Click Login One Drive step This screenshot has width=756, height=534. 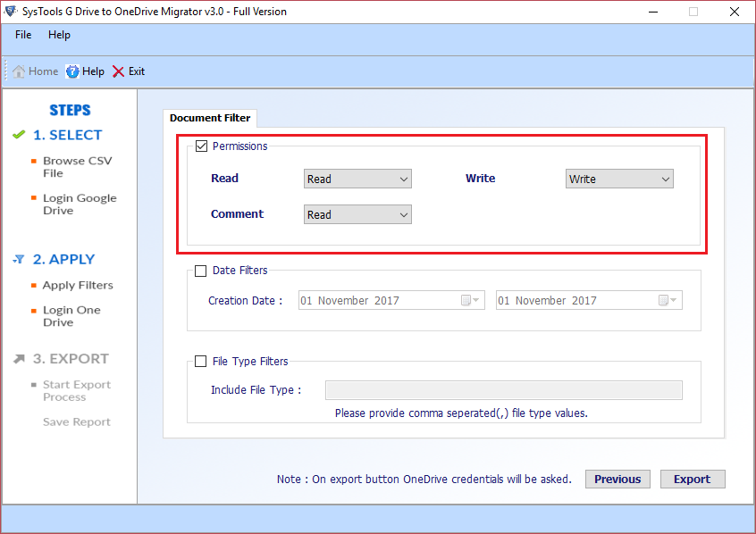(x=71, y=316)
